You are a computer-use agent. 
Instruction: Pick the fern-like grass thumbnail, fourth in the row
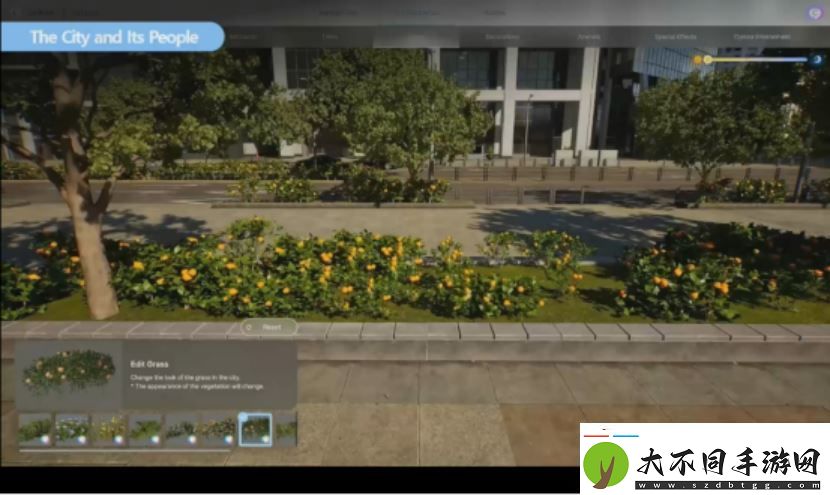pyautogui.click(x=147, y=429)
